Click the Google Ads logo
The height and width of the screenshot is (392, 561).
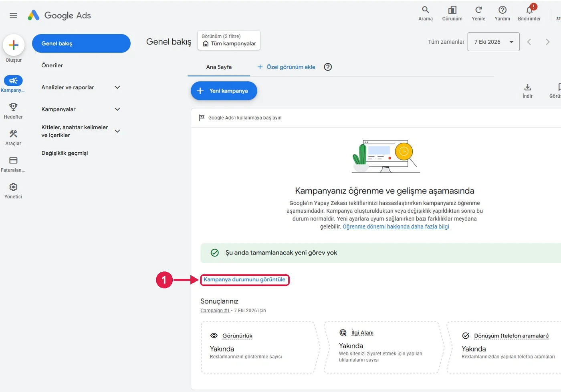pyautogui.click(x=59, y=15)
